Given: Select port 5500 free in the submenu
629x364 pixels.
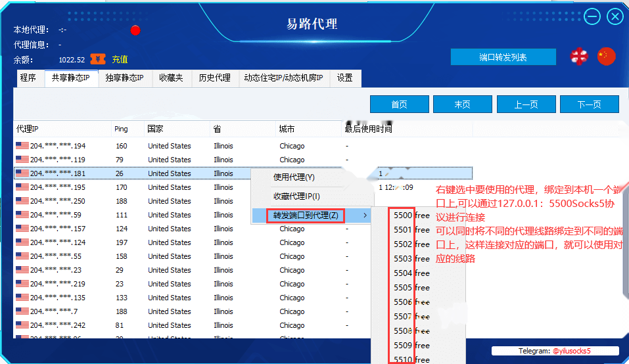Looking at the screenshot, I should (411, 216).
